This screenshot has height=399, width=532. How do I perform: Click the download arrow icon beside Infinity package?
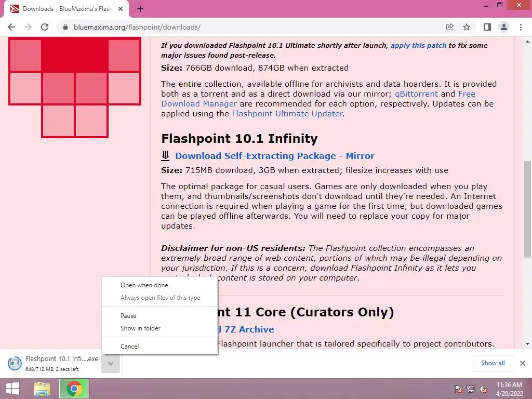[x=165, y=156]
